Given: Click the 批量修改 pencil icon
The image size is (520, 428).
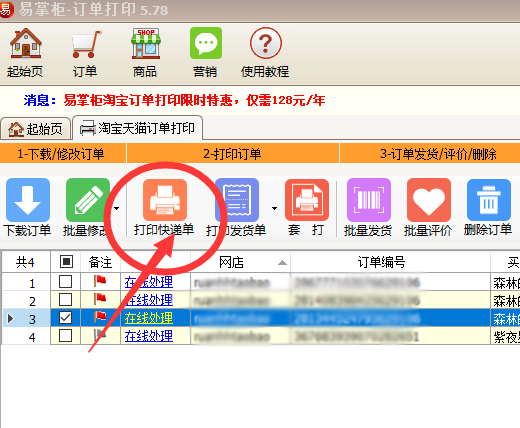Looking at the screenshot, I should click(88, 199).
